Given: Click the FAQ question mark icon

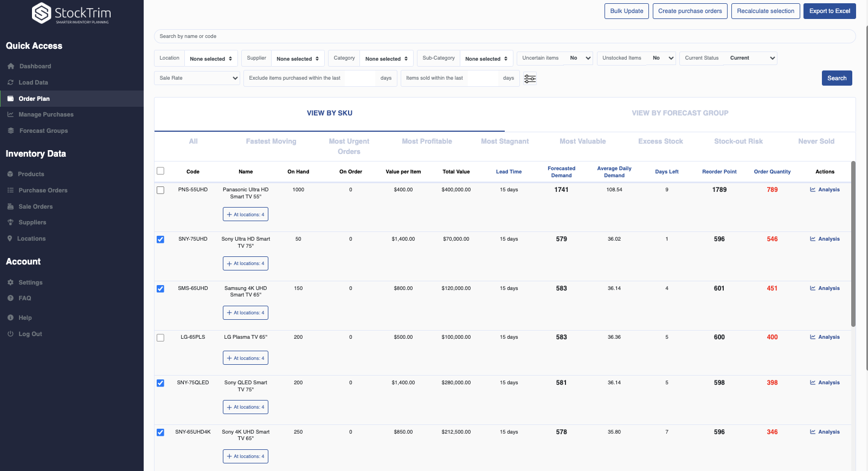Looking at the screenshot, I should pos(10,298).
